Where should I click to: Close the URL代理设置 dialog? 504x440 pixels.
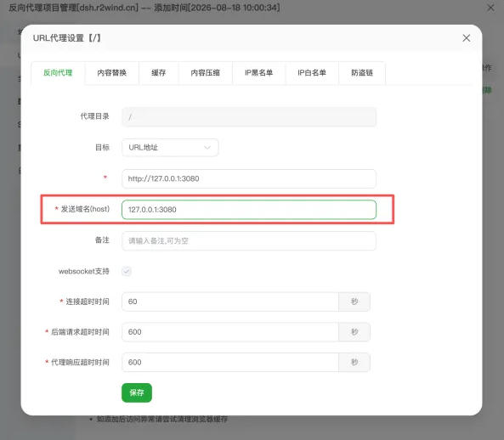466,38
